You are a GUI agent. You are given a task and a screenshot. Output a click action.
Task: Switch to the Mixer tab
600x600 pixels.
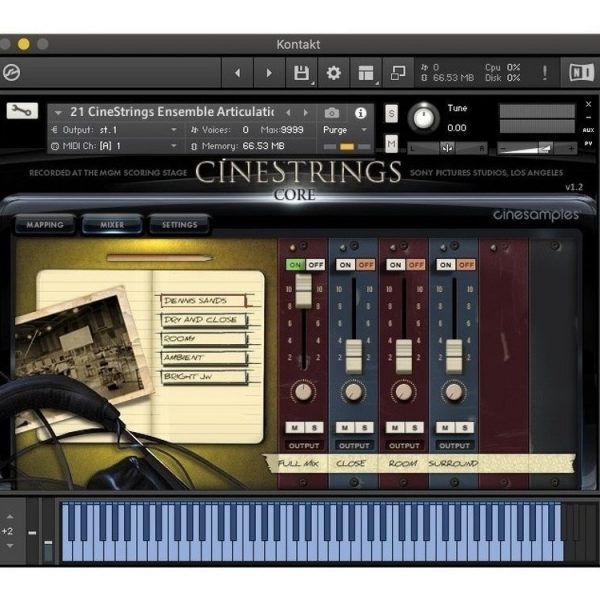coord(112,225)
